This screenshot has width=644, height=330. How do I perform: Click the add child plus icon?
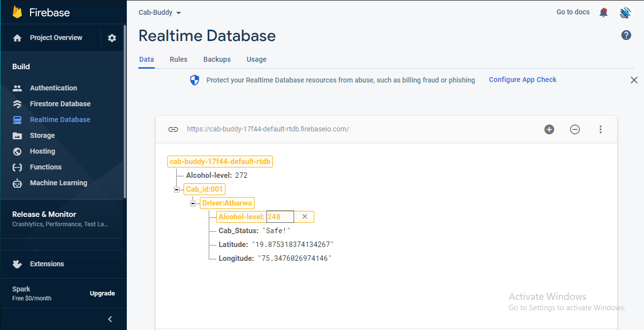click(x=549, y=129)
